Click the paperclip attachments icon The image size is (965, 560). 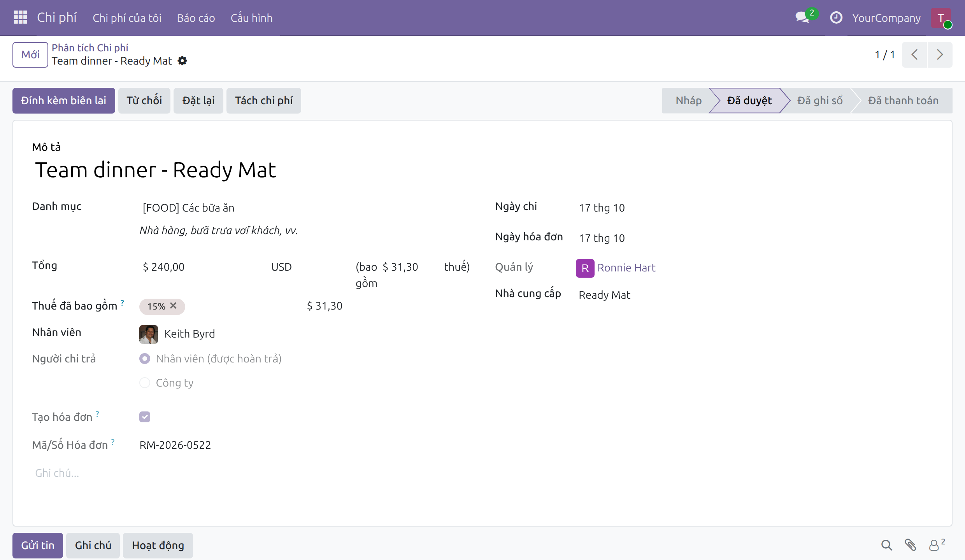point(911,545)
